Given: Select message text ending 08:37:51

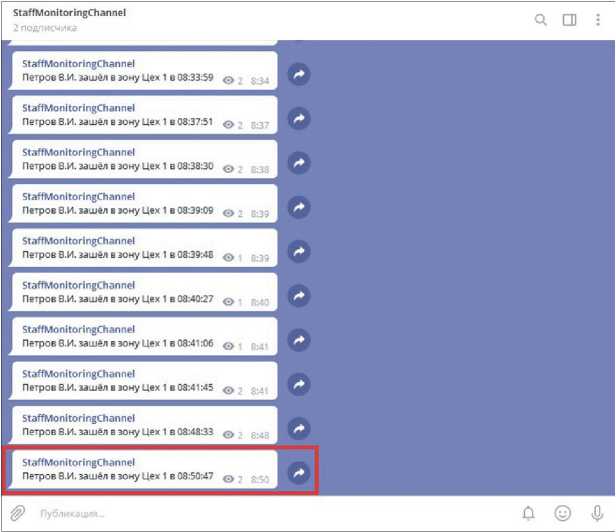Looking at the screenshot, I should click(118, 122).
